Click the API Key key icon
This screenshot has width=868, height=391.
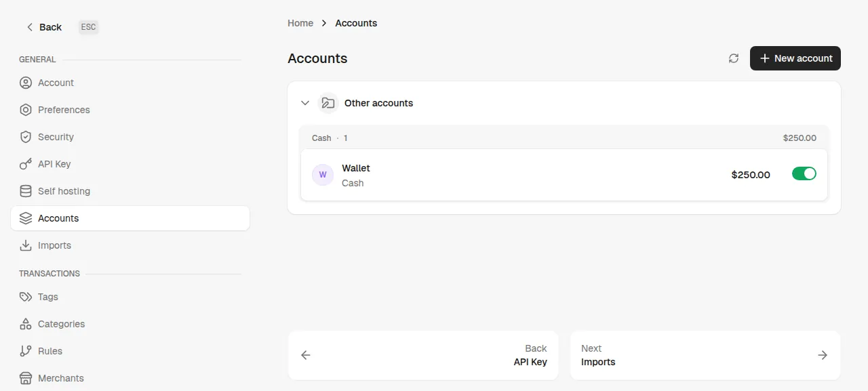[x=26, y=164]
